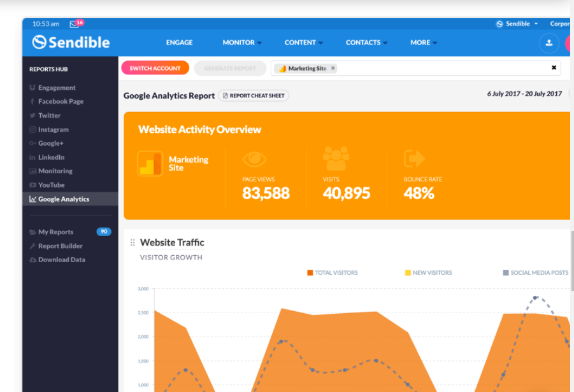Click the upload icon in the header

pos(549,43)
